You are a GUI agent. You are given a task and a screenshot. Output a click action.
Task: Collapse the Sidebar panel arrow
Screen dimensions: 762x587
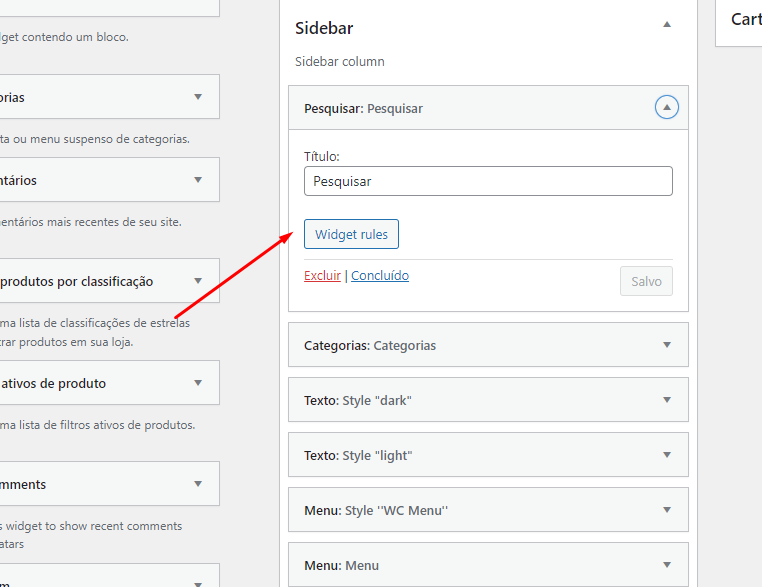(667, 25)
